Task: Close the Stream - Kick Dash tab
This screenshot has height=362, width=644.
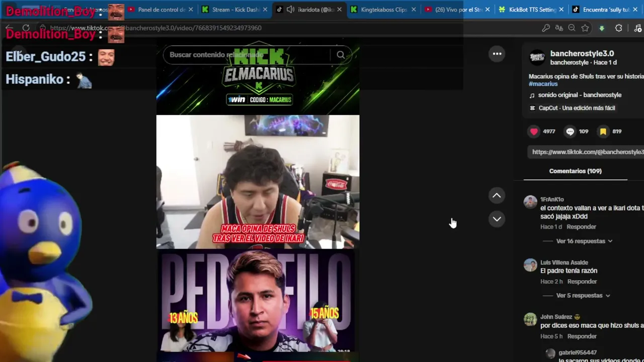Action: tap(265, 10)
